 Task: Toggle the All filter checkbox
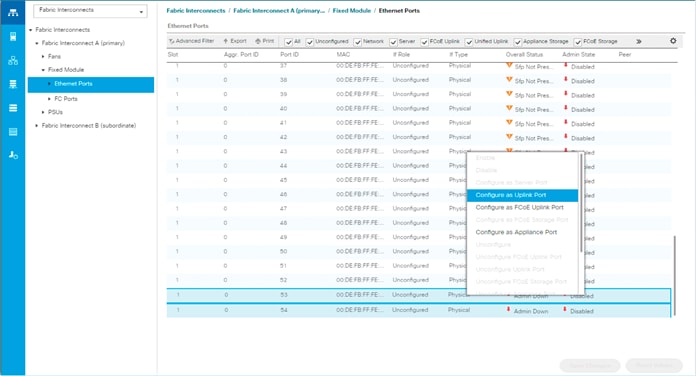pyautogui.click(x=289, y=42)
